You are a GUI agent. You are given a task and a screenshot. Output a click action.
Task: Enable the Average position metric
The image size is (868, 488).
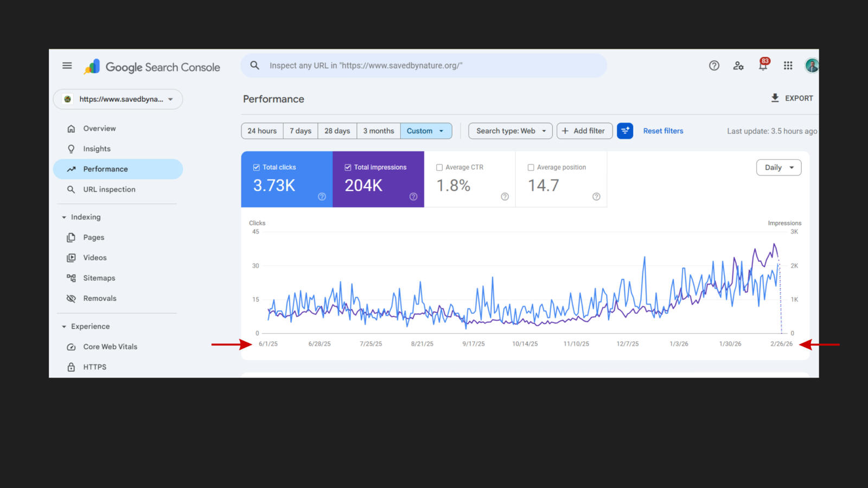point(531,167)
